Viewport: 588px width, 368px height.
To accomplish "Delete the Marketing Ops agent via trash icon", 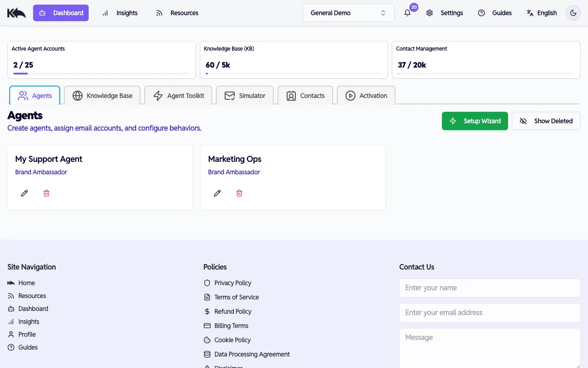I will [239, 193].
